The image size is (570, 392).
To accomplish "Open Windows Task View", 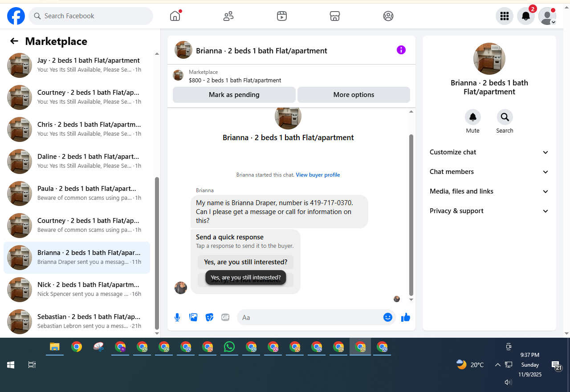I will (x=32, y=365).
